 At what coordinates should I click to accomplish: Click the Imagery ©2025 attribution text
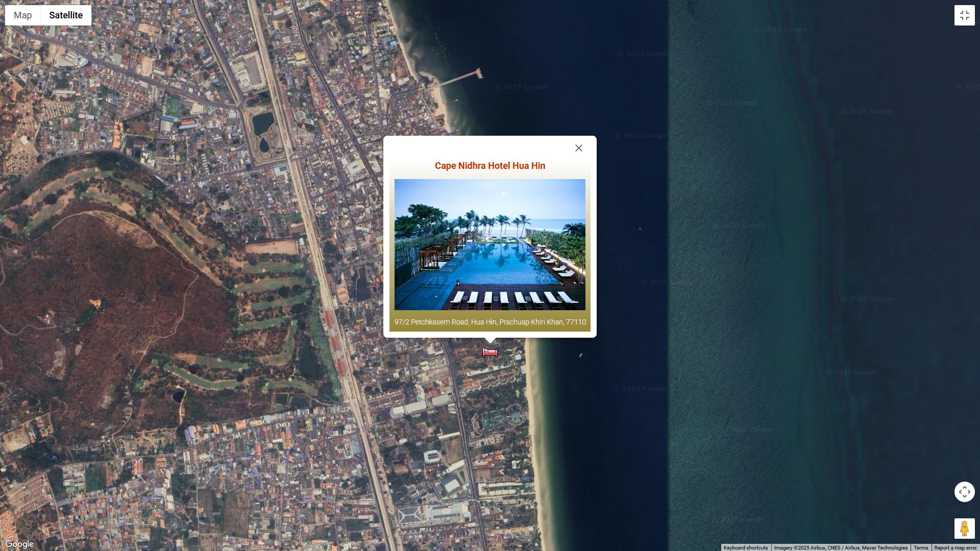(x=840, y=547)
